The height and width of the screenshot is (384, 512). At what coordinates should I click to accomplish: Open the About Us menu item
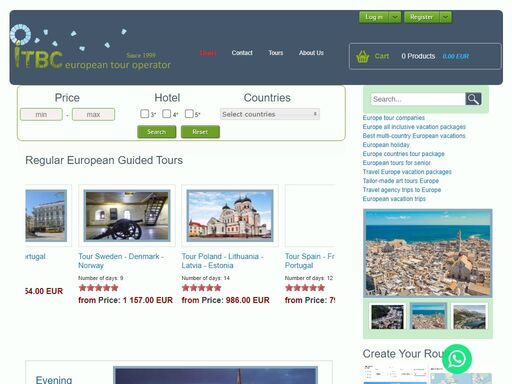pos(311,53)
